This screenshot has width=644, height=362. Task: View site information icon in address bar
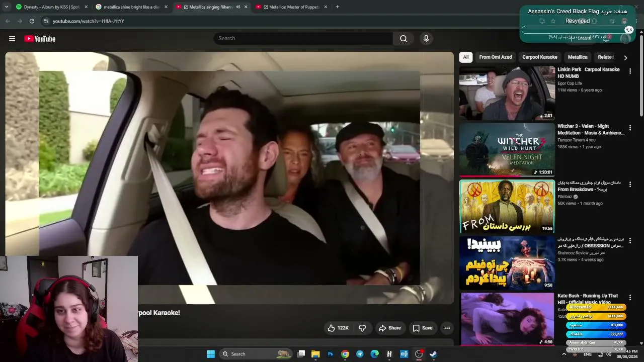pyautogui.click(x=46, y=21)
